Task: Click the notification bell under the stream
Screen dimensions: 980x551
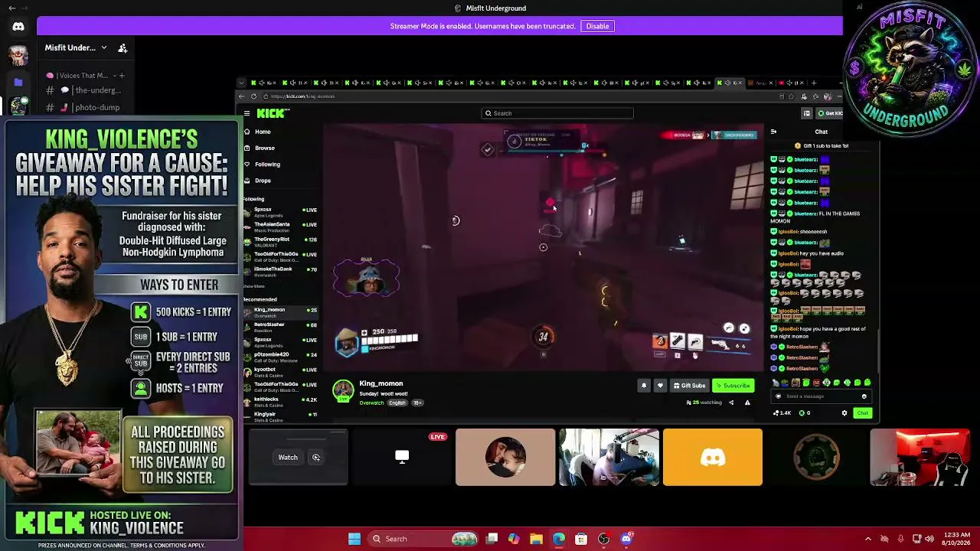Action: point(644,386)
